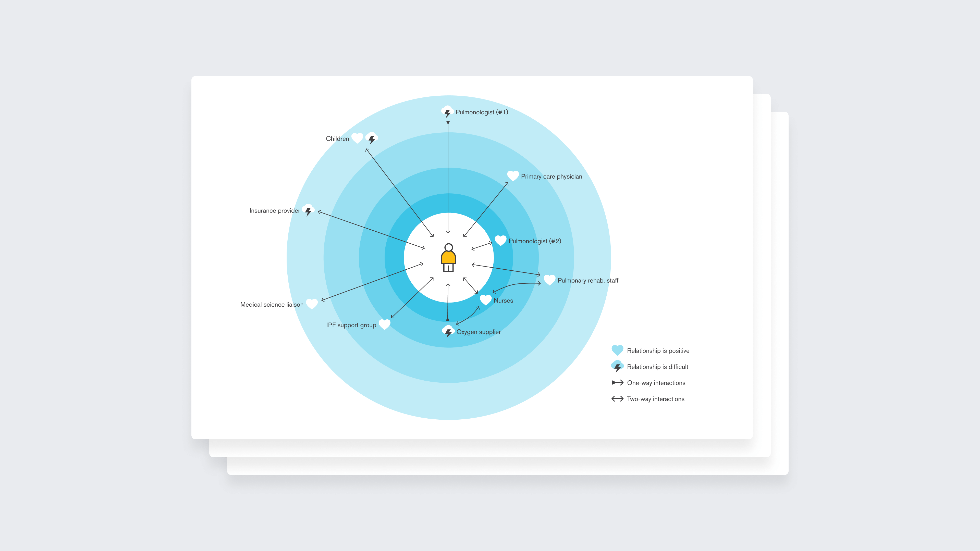Image resolution: width=980 pixels, height=551 pixels.
Task: Select the Pulmonologist (#2) label
Action: point(535,241)
